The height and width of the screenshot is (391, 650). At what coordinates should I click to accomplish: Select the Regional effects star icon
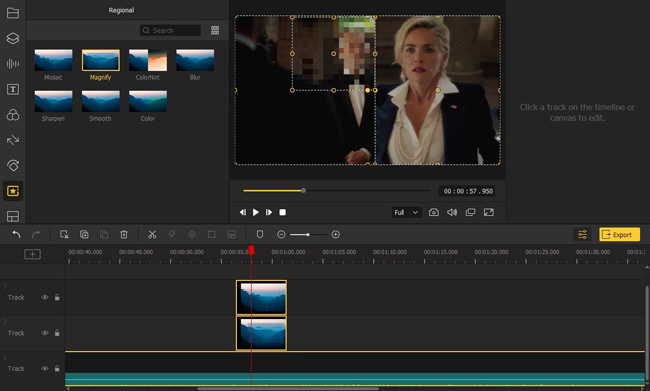(13, 191)
